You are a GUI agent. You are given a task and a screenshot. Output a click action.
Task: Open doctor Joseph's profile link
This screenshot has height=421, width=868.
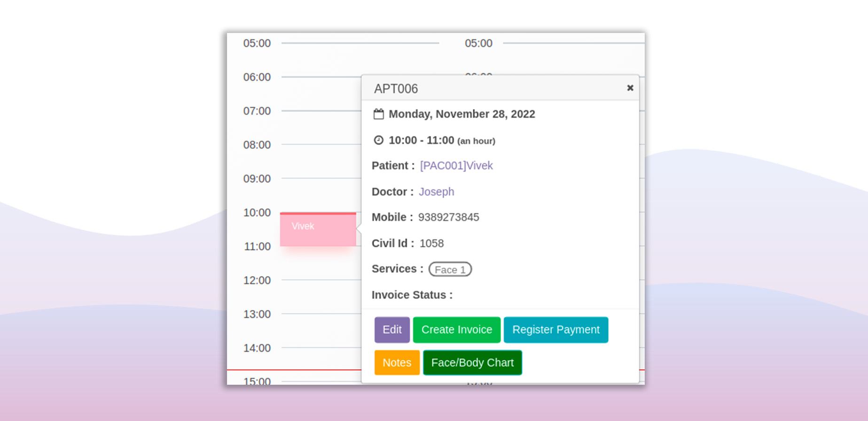(436, 192)
